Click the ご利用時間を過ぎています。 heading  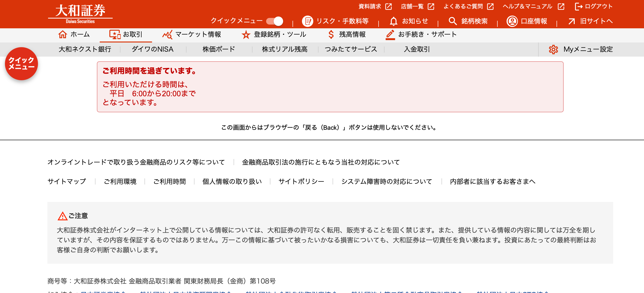tap(149, 71)
